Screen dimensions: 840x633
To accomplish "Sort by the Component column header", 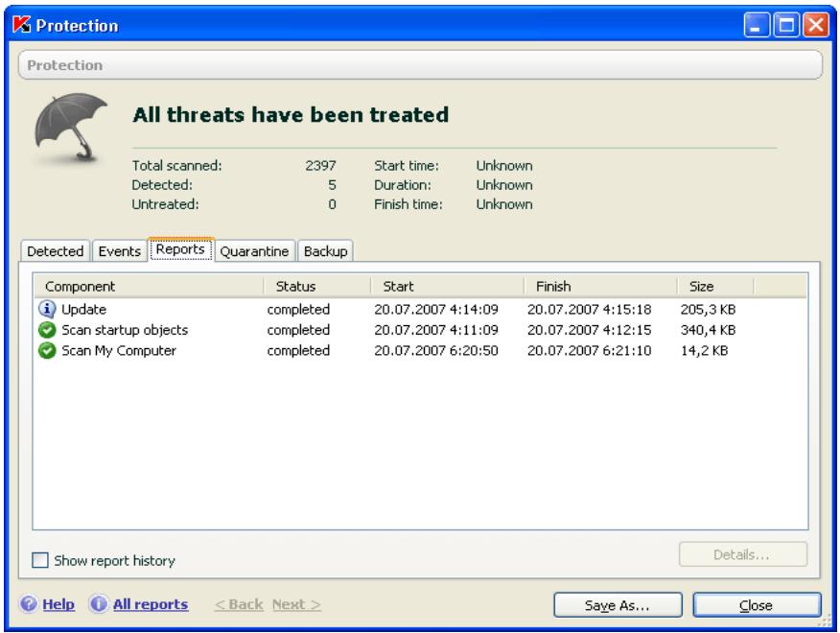I will (149, 286).
